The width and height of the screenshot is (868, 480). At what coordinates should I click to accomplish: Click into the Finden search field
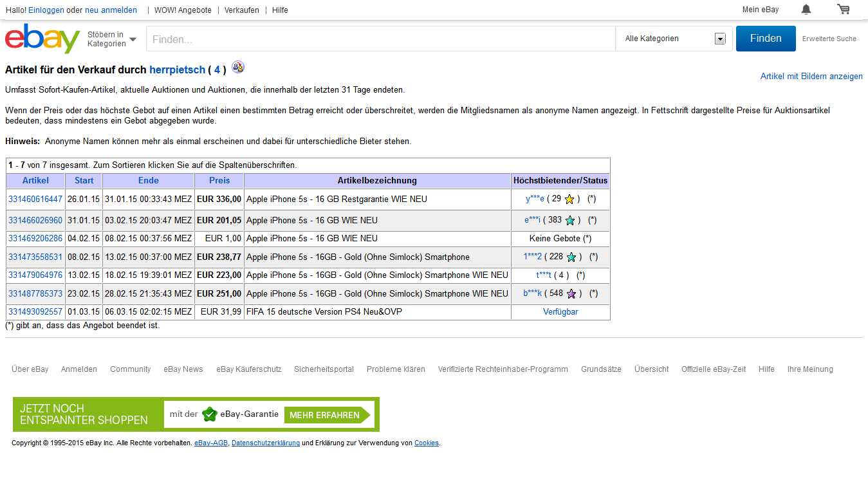click(381, 39)
